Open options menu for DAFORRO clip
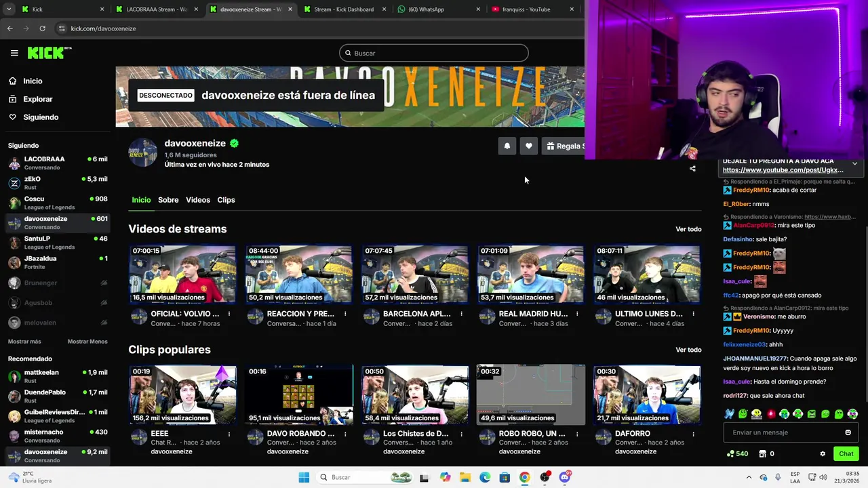The image size is (868, 488). (x=693, y=434)
